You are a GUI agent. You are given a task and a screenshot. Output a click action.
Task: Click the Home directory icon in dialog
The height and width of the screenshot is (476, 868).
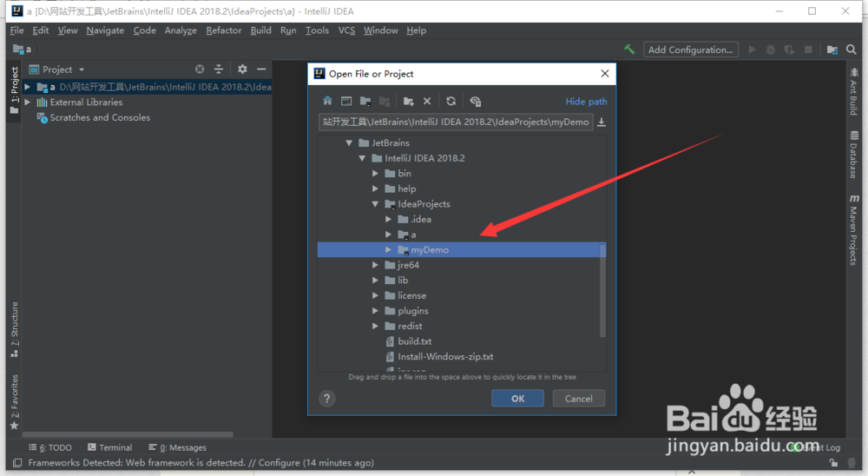328,101
